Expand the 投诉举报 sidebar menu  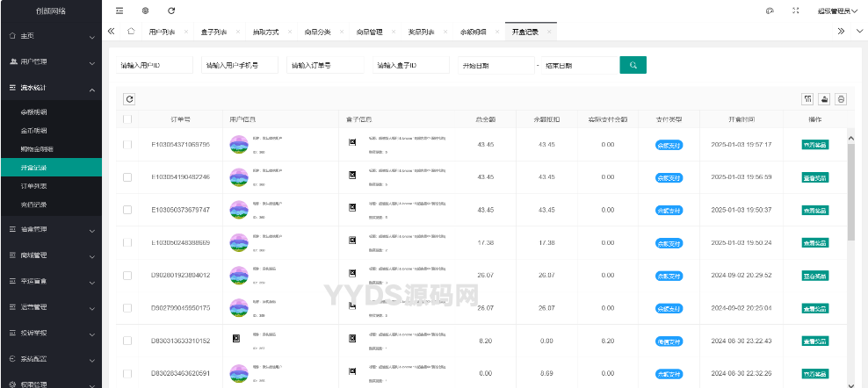(x=51, y=333)
